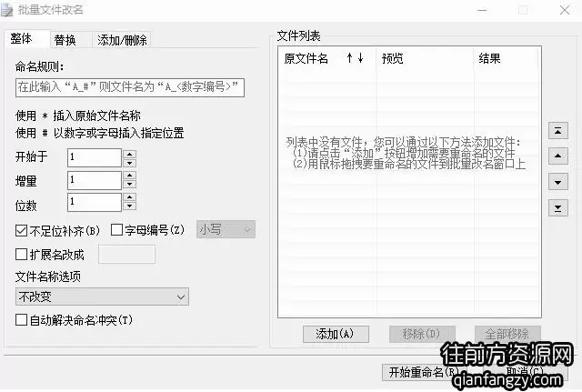Close the 批量文件改名 window
This screenshot has width=582, height=392.
click(565, 10)
